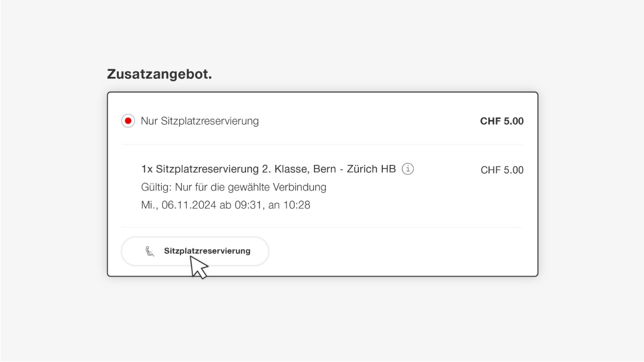This screenshot has width=644, height=362.
Task: Click the CHF 5.00 total price label
Action: point(501,121)
